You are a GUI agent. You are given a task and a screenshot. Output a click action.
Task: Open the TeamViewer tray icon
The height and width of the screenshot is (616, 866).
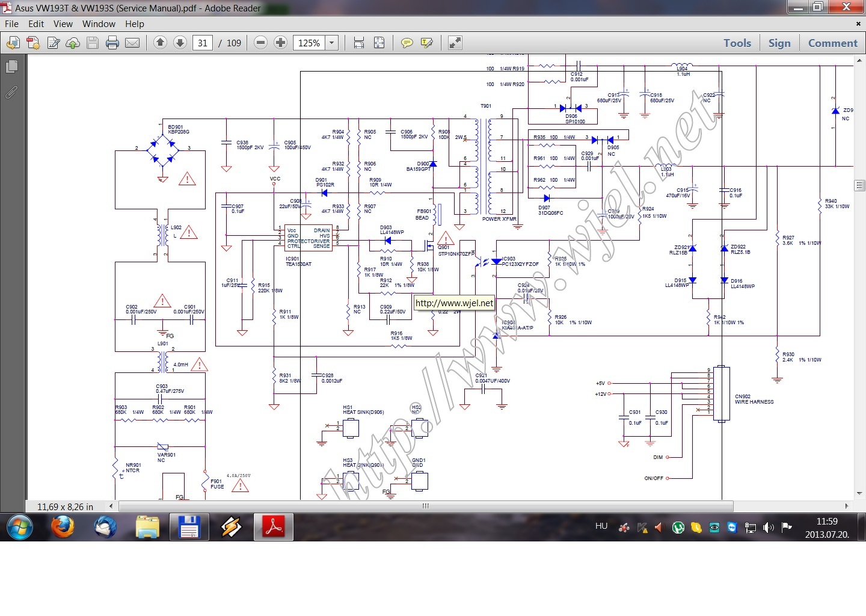pos(732,528)
